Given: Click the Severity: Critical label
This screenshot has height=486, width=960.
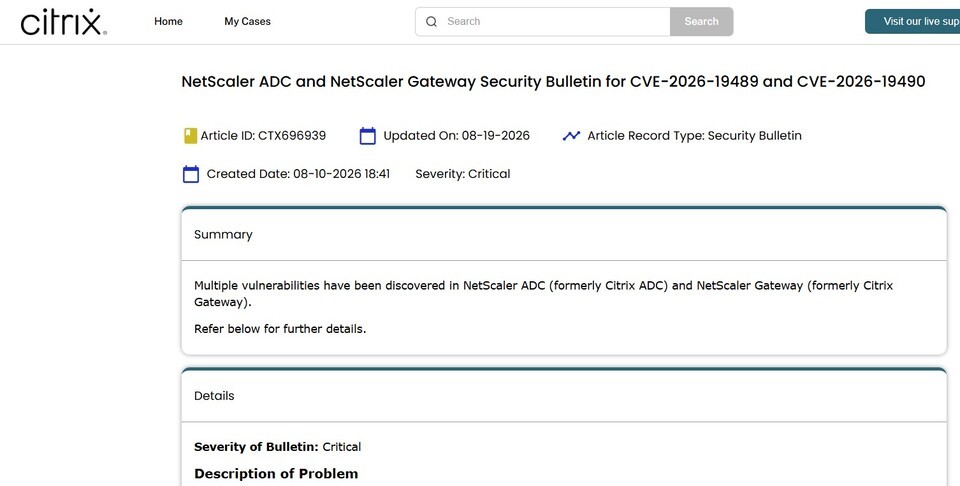Looking at the screenshot, I should pos(463,174).
